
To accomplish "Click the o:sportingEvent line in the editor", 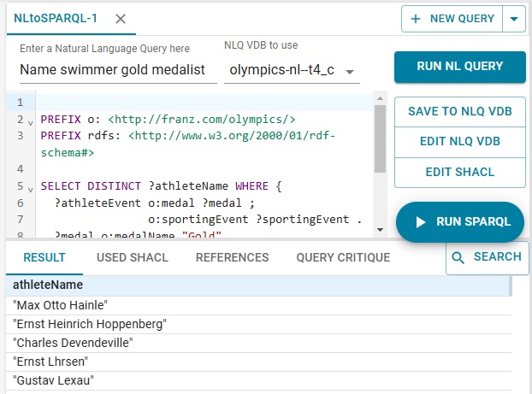I will (x=255, y=220).
